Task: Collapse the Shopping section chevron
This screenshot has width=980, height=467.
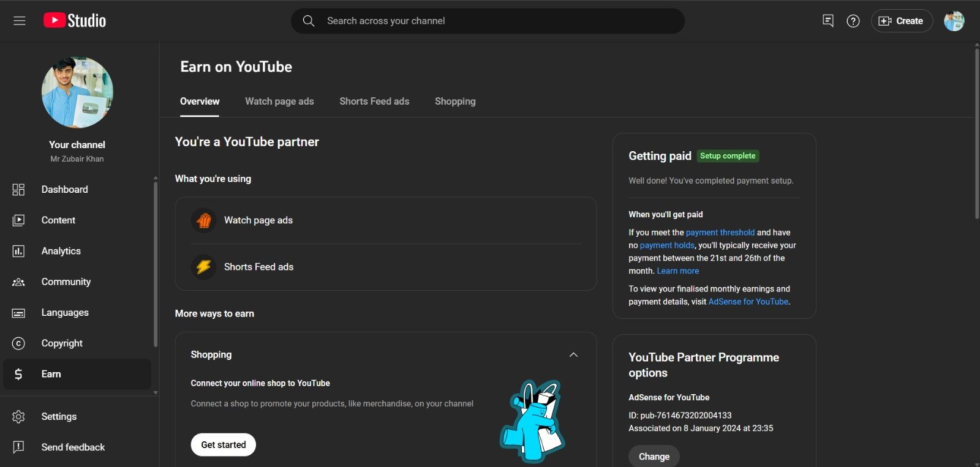Action: tap(574, 355)
